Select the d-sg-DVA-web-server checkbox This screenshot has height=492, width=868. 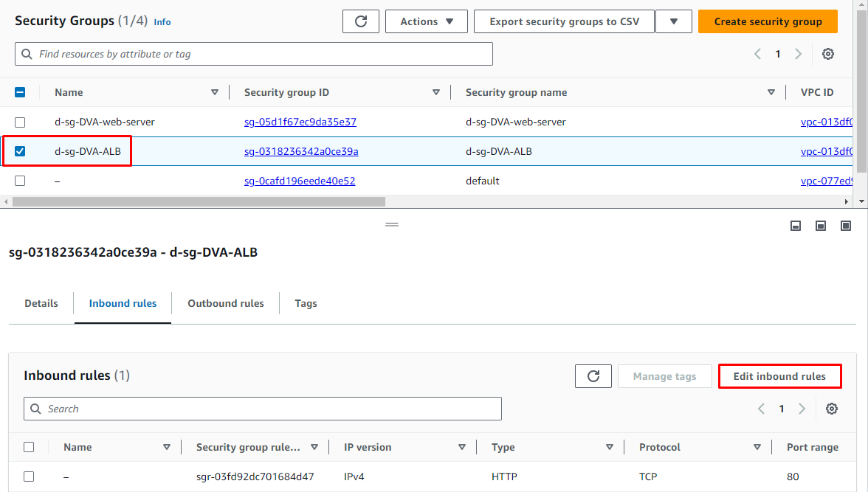(20, 122)
